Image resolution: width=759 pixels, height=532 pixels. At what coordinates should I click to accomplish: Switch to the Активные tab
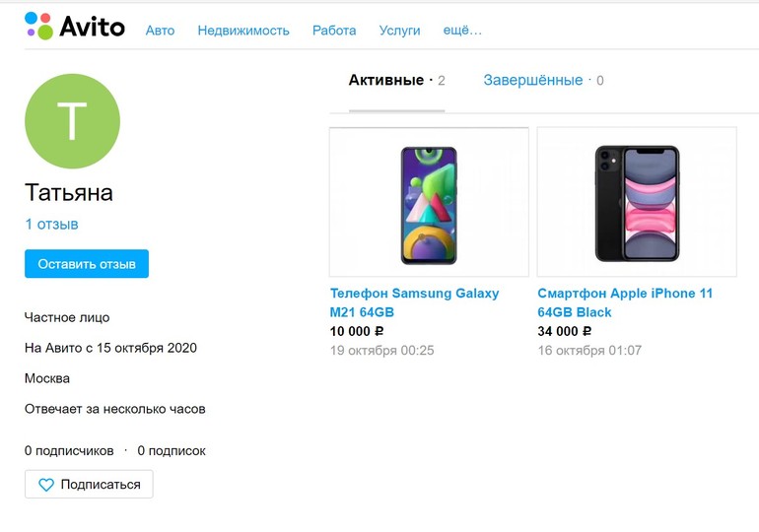click(386, 80)
